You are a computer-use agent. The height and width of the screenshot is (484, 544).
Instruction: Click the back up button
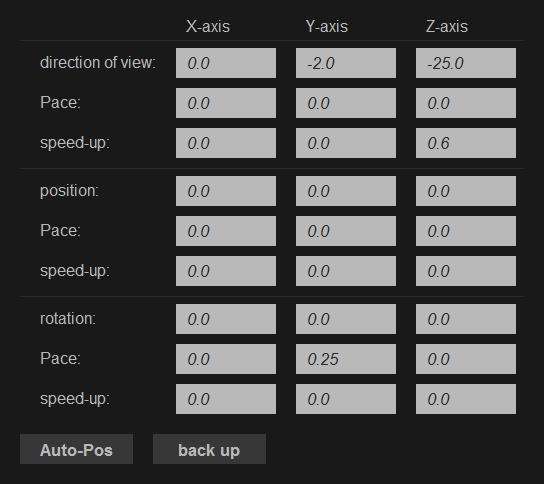pos(209,449)
